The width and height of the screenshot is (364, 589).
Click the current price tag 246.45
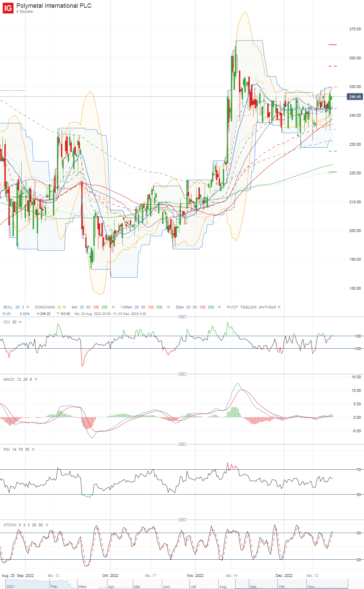coord(355,97)
